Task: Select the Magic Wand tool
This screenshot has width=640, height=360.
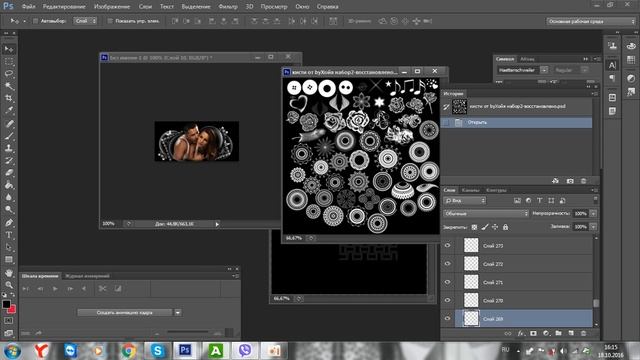Action: (9, 86)
